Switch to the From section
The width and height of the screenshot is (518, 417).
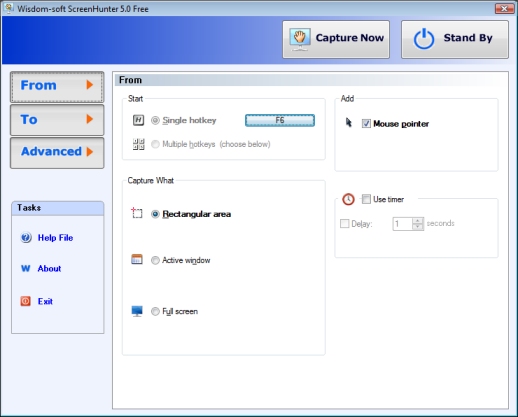point(57,87)
